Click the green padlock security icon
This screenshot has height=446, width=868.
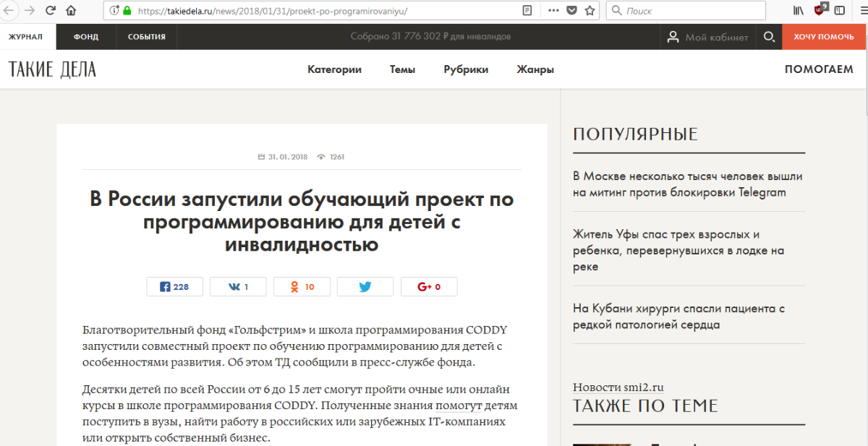pos(127,11)
